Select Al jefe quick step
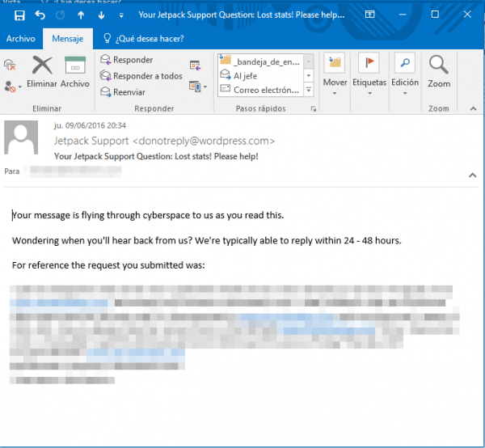Image resolution: width=485 pixels, height=448 pixels. click(x=259, y=75)
